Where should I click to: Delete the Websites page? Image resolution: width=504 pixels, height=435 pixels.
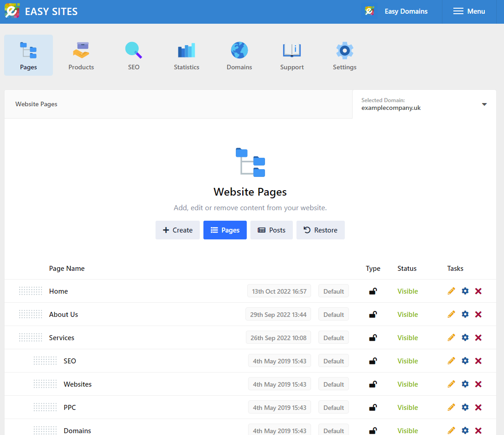pos(478,384)
